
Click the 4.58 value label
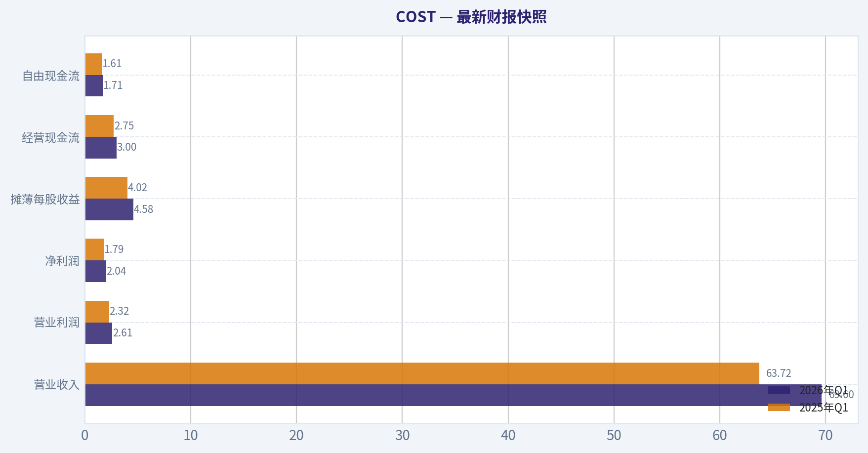coord(144,209)
